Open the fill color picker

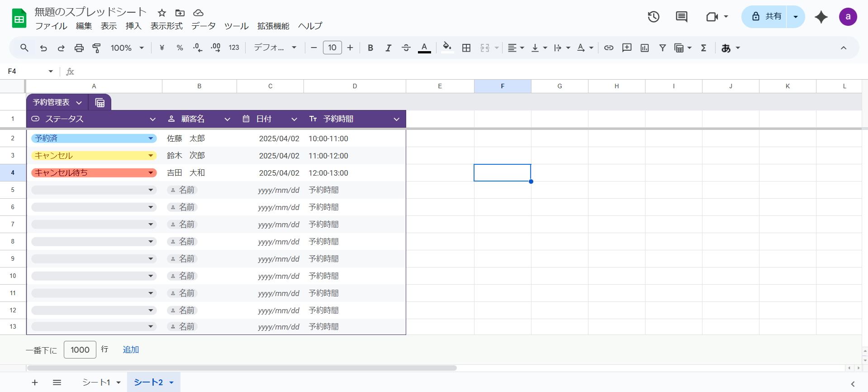click(x=447, y=48)
